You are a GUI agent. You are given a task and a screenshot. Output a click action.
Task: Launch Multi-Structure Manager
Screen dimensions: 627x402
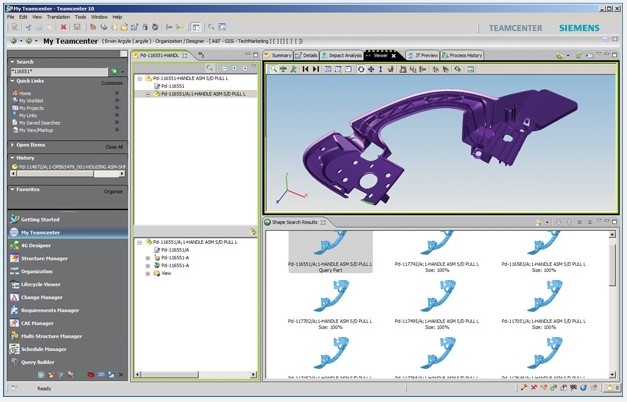pyautogui.click(x=51, y=336)
